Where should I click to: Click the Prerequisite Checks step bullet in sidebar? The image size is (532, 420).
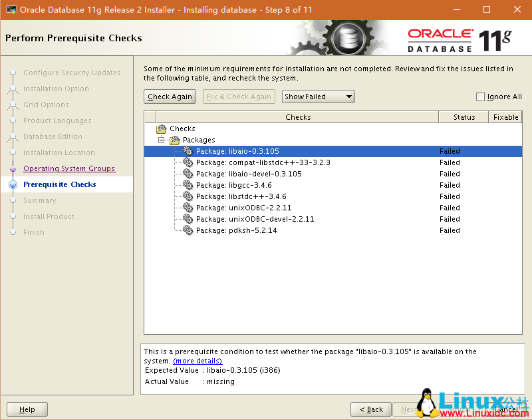tap(12, 184)
